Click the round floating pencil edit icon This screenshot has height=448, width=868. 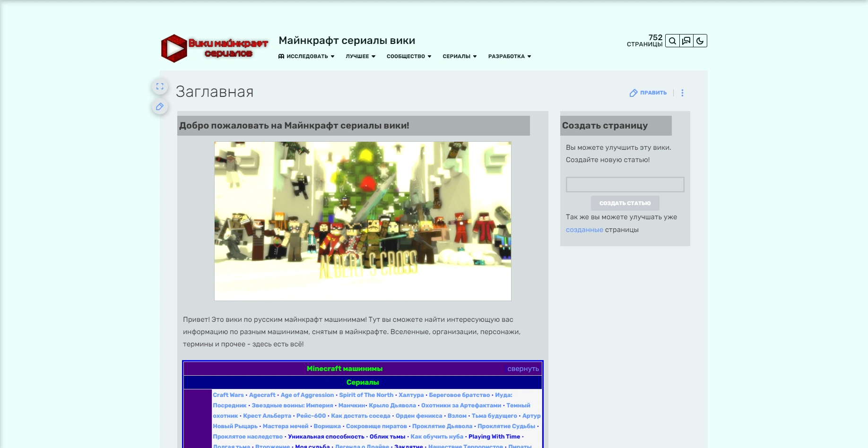(x=160, y=107)
